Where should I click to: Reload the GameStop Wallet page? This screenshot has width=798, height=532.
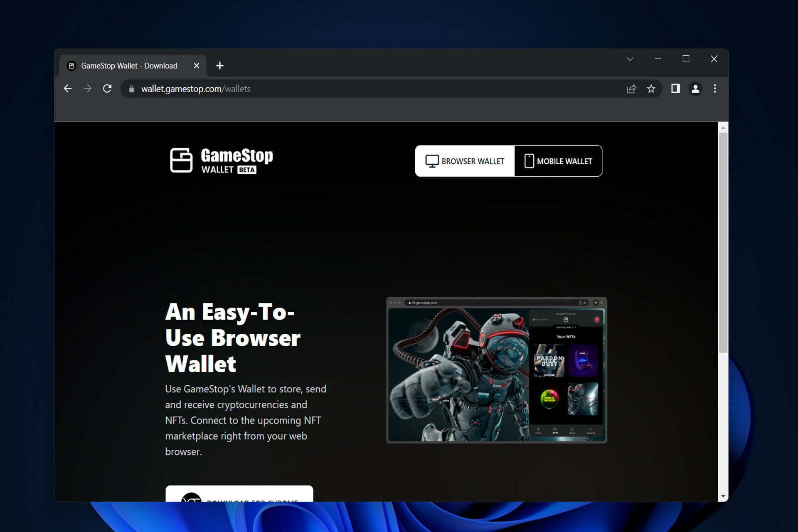pos(107,89)
